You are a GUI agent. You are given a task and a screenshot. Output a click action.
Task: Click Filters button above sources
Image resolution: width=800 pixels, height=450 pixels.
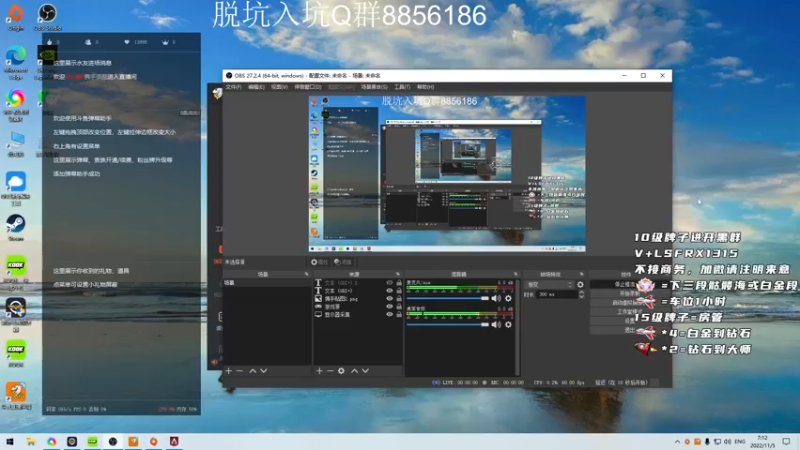(343, 262)
